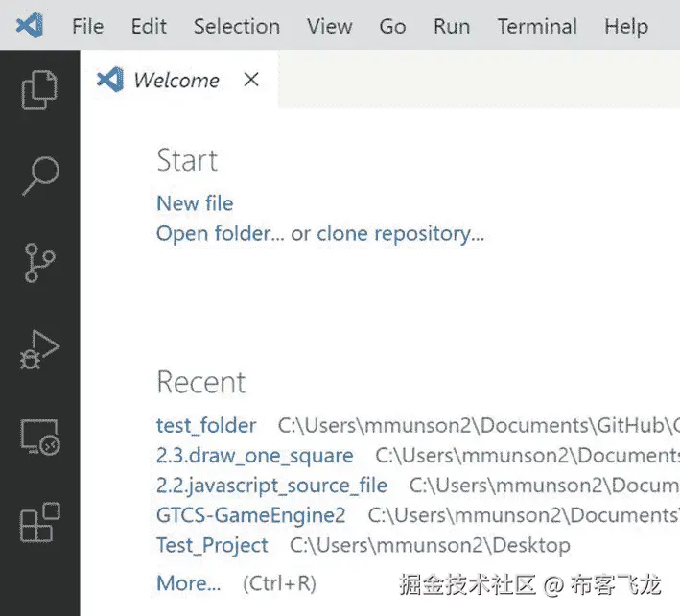Click the Open folder... link
The image size is (680, 616).
(x=221, y=234)
